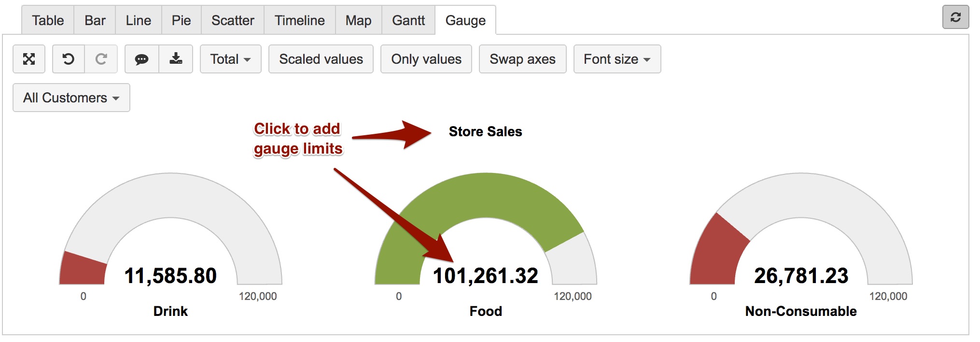Viewport: 980px width, 342px height.
Task: Open the Timeline tab
Action: coord(299,20)
